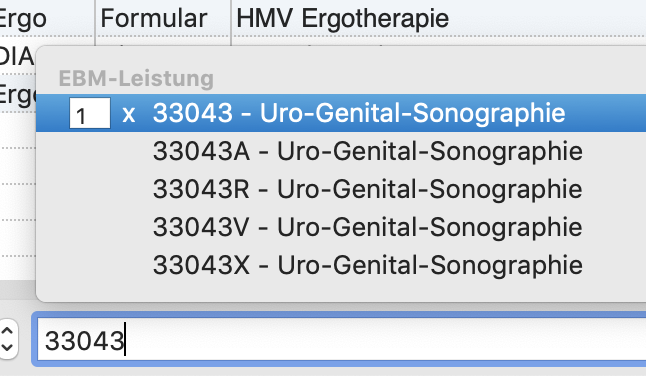Open the HMV Ergotherapie table entry
This screenshot has width=646, height=376.
pos(342,19)
